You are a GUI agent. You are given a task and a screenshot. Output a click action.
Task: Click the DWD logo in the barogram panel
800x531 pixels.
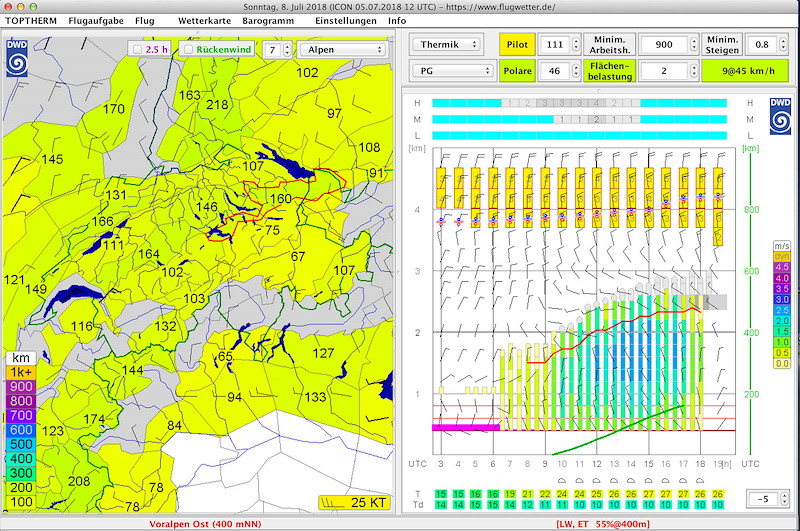tap(781, 117)
